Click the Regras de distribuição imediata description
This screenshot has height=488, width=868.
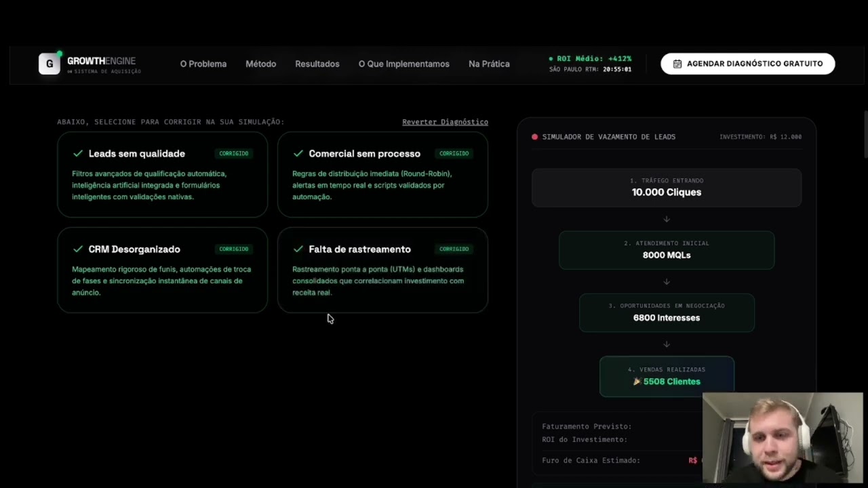click(372, 185)
